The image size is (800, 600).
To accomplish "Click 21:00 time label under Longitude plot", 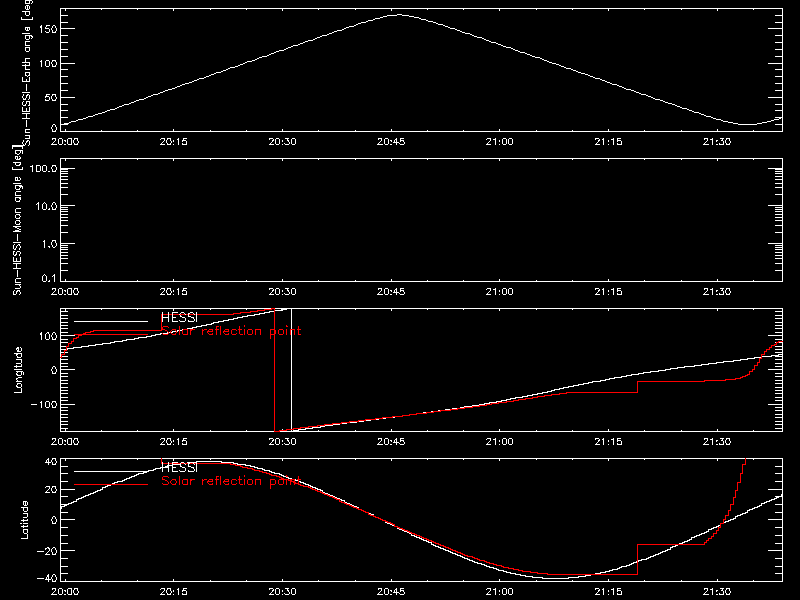I will click(x=499, y=441).
